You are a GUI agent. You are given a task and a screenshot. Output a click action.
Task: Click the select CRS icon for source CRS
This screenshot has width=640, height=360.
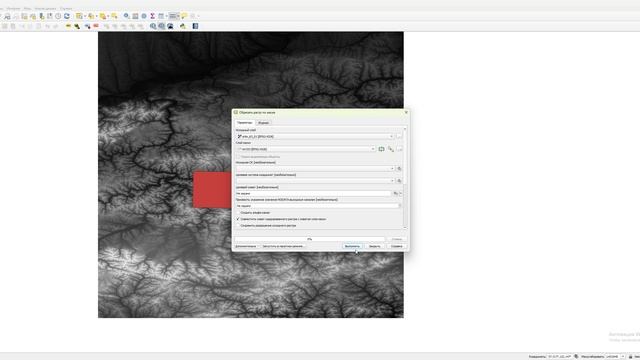[399, 169]
